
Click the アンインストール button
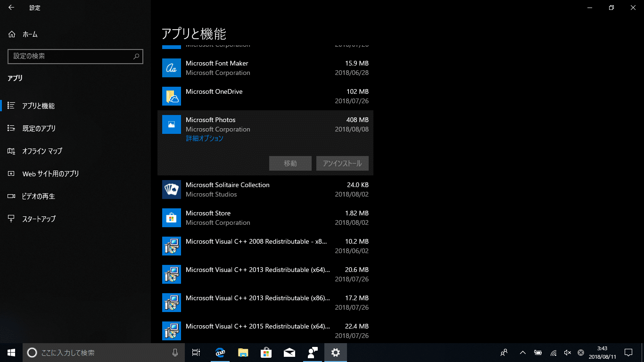click(x=342, y=164)
